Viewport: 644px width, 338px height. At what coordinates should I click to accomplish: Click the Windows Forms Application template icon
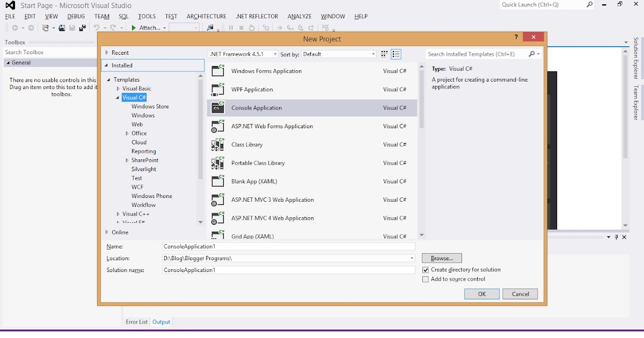coord(217,71)
